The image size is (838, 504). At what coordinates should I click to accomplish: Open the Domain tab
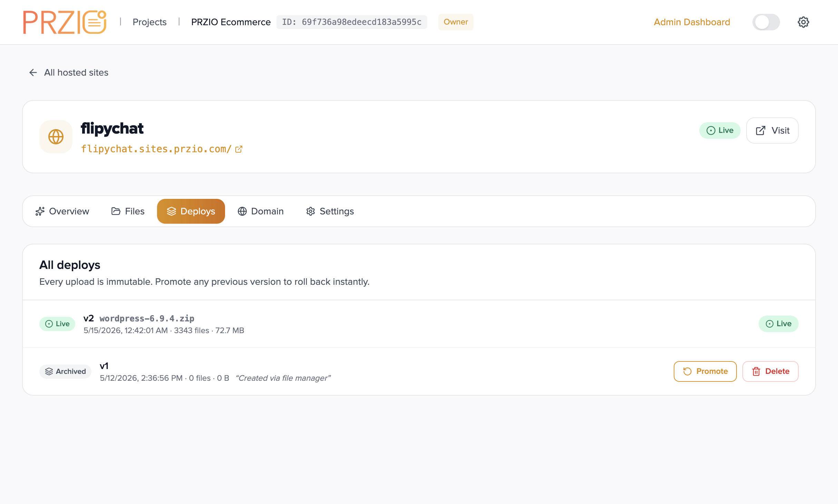[261, 211]
